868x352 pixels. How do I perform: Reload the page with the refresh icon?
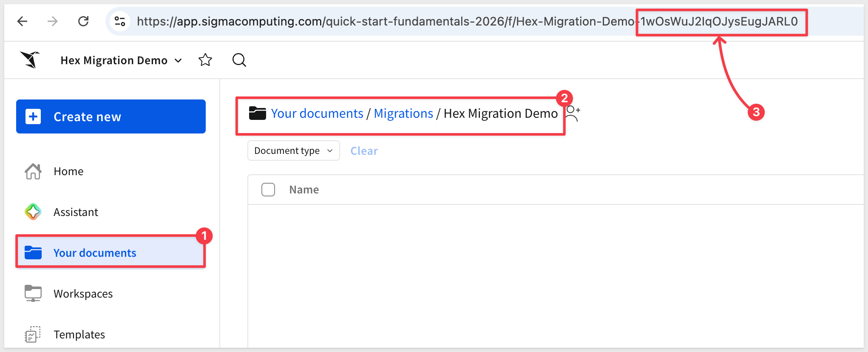[83, 21]
